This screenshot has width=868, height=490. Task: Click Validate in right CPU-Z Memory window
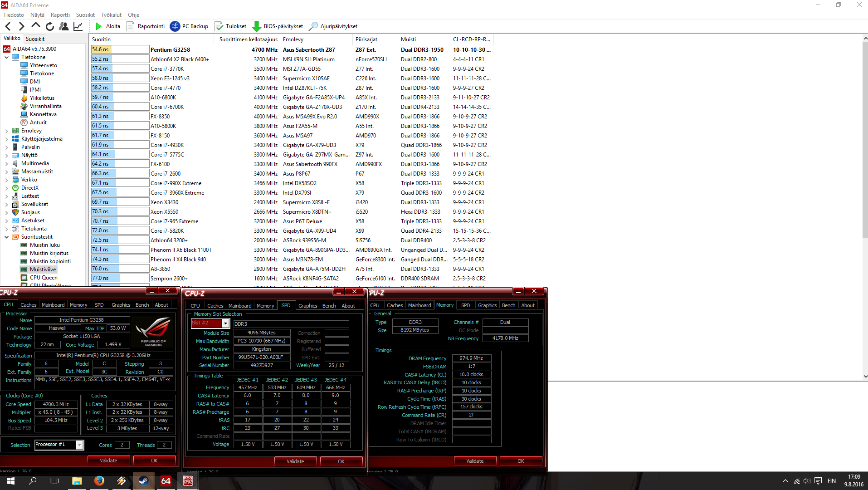[475, 461]
